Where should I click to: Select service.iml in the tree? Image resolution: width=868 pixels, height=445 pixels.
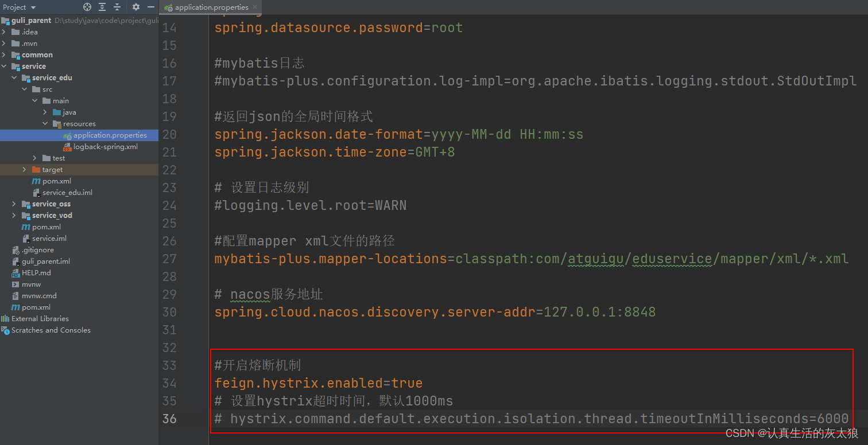click(79, 239)
